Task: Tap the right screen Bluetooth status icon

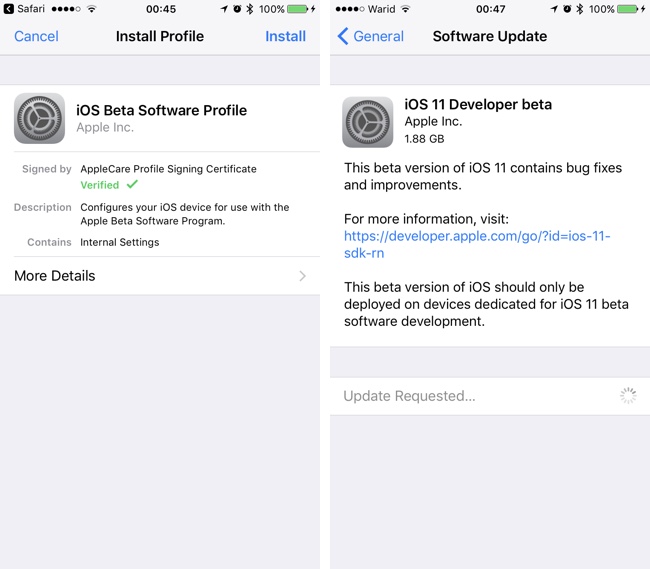Action: tap(580, 9)
